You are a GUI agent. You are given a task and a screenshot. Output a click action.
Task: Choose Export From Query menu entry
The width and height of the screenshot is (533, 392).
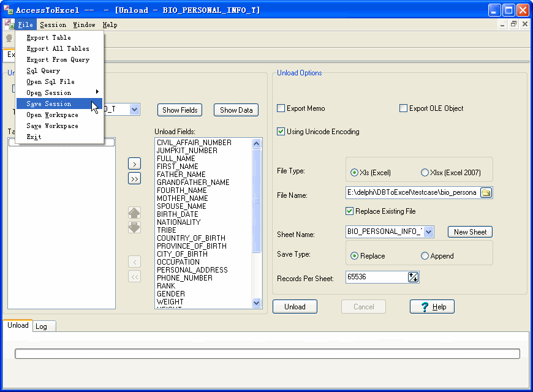[59, 60]
